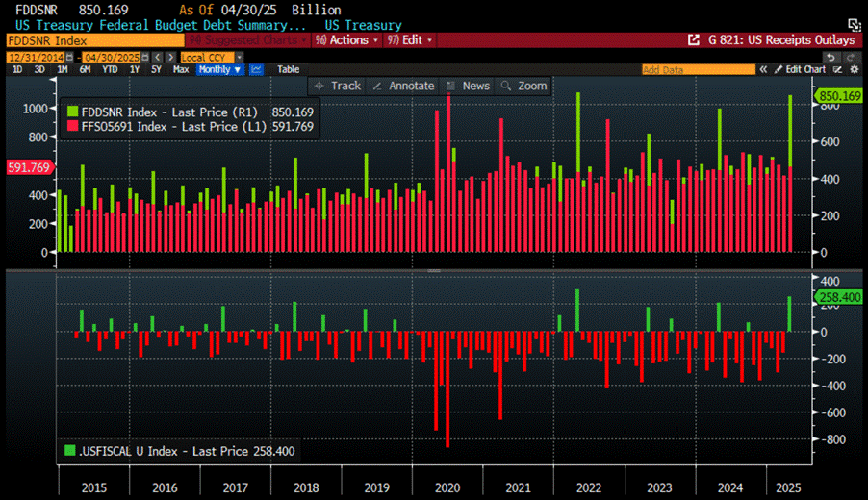This screenshot has width=868, height=500.
Task: Open the start date calendar picker
Action: (69, 58)
